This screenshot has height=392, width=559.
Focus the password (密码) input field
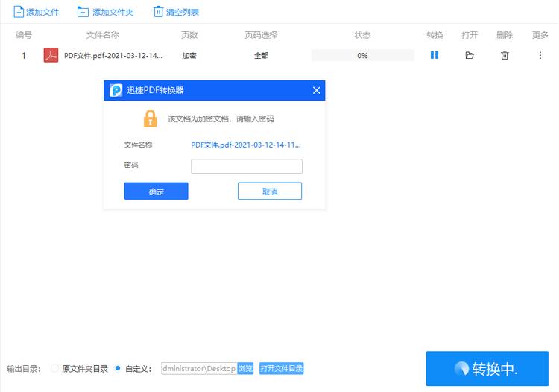tap(247, 166)
